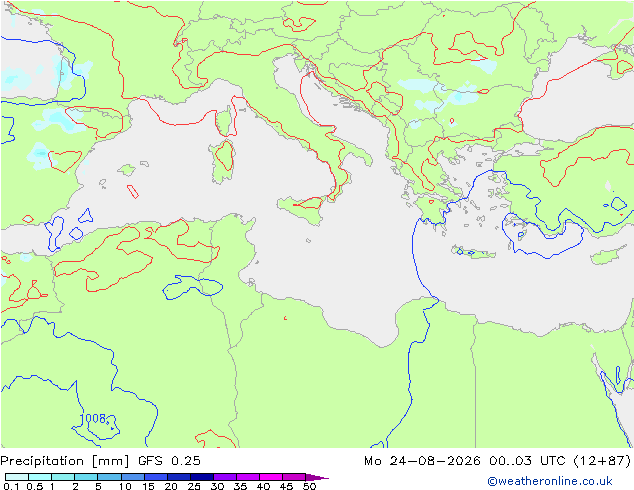The height and width of the screenshot is (490, 634).
Task: Pick the swatch between 45 and 50
Action: point(294,477)
